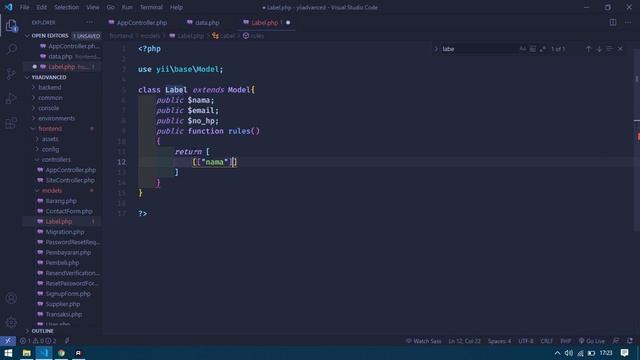Open the Run and Debug view

point(11,98)
